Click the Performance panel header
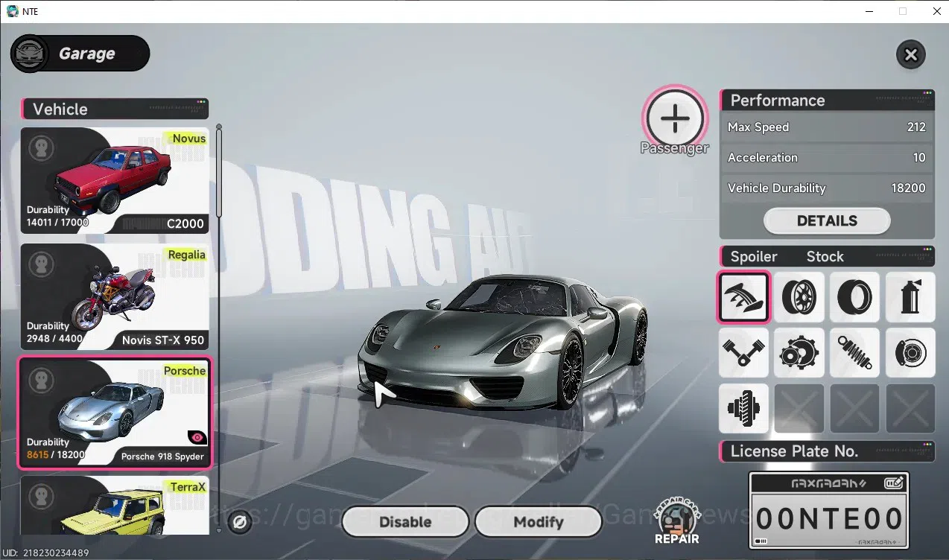This screenshot has height=560, width=949. coord(827,101)
